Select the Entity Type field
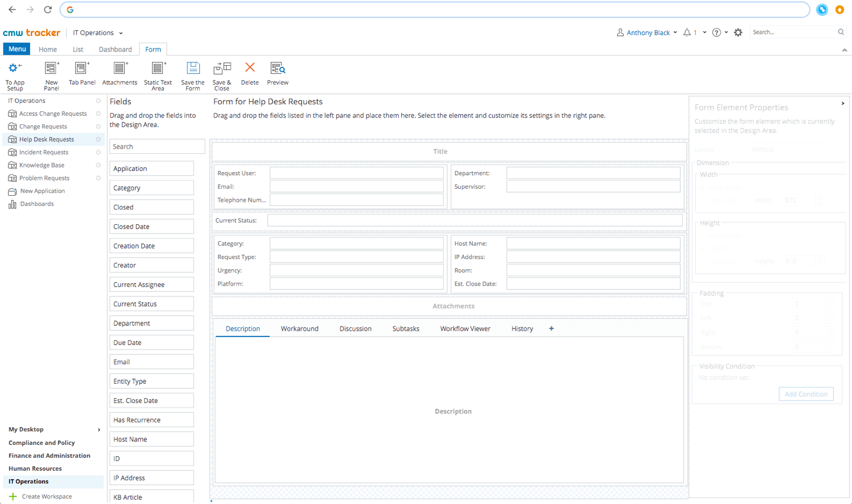The height and width of the screenshot is (504, 852). pos(151,382)
